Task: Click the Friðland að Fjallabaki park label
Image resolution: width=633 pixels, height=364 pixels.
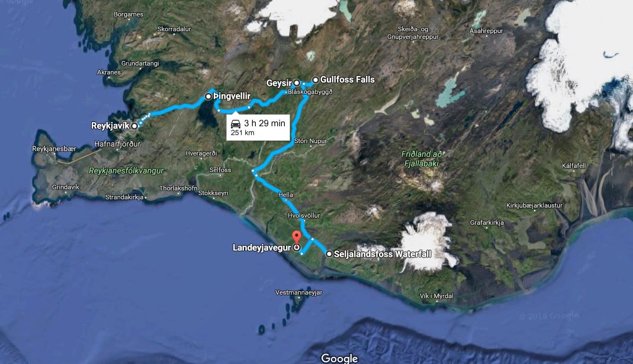Action: pyautogui.click(x=422, y=159)
